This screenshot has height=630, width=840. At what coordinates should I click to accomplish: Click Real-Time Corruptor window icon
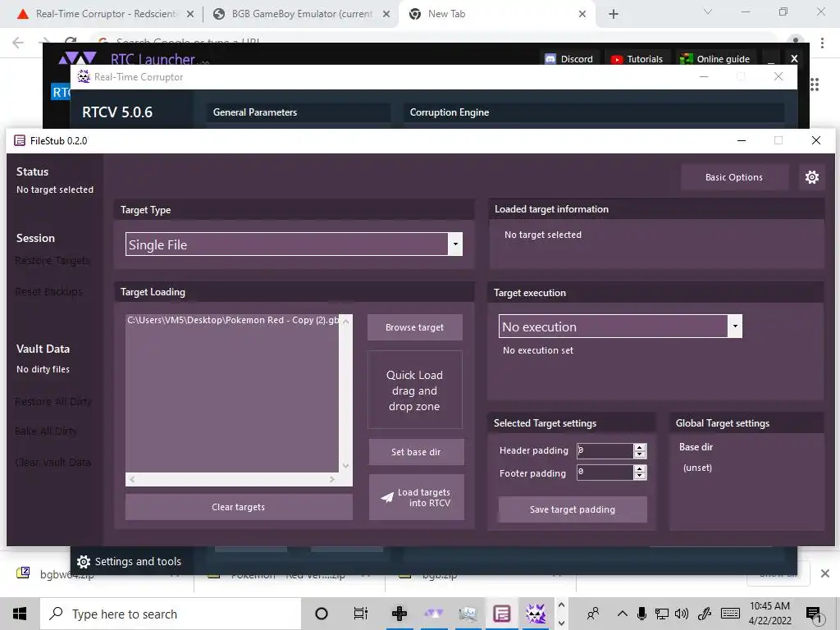coord(84,76)
